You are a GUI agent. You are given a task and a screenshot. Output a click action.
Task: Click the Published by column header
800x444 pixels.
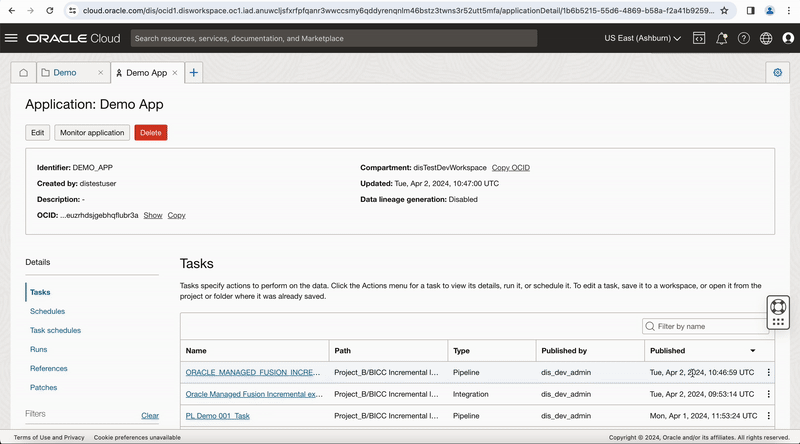click(x=564, y=351)
